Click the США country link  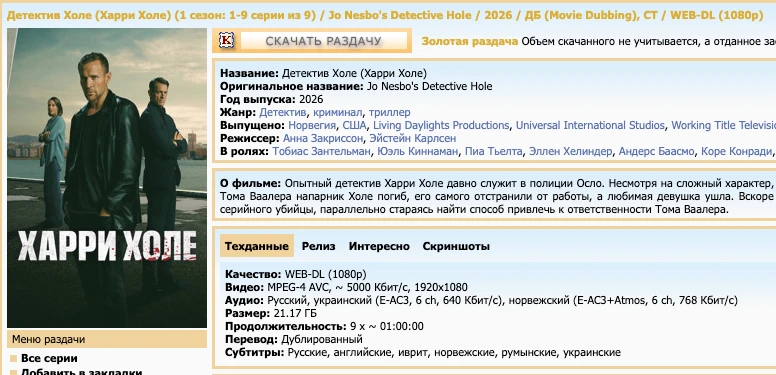(x=354, y=125)
